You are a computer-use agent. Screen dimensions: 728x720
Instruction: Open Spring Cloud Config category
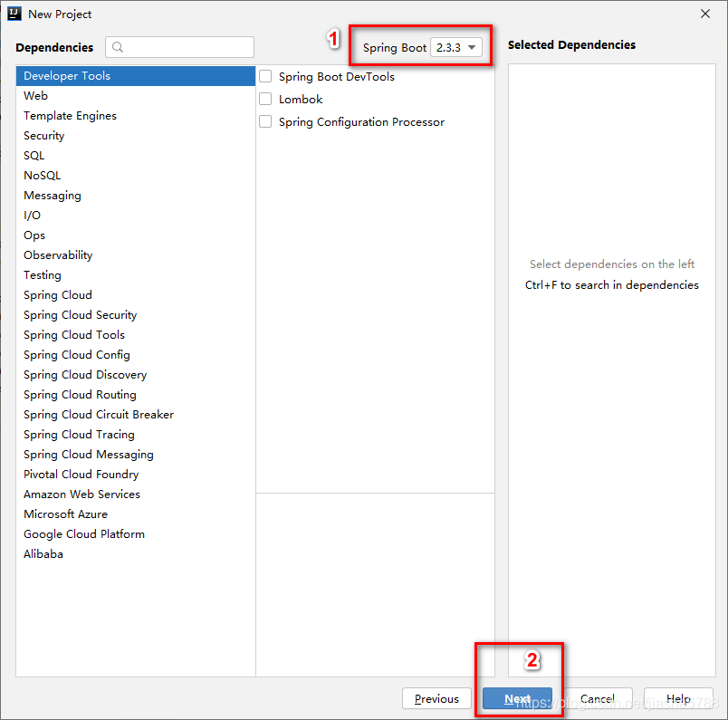pyautogui.click(x=136, y=355)
